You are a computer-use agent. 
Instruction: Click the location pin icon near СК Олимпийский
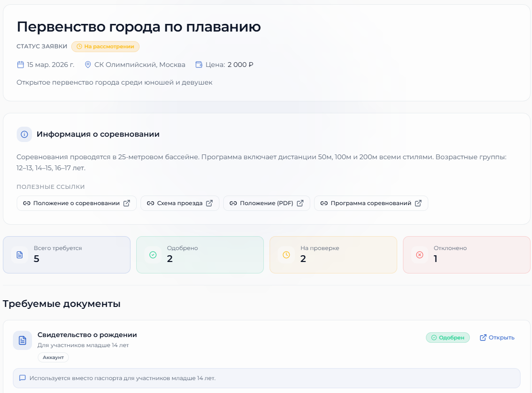(x=87, y=64)
